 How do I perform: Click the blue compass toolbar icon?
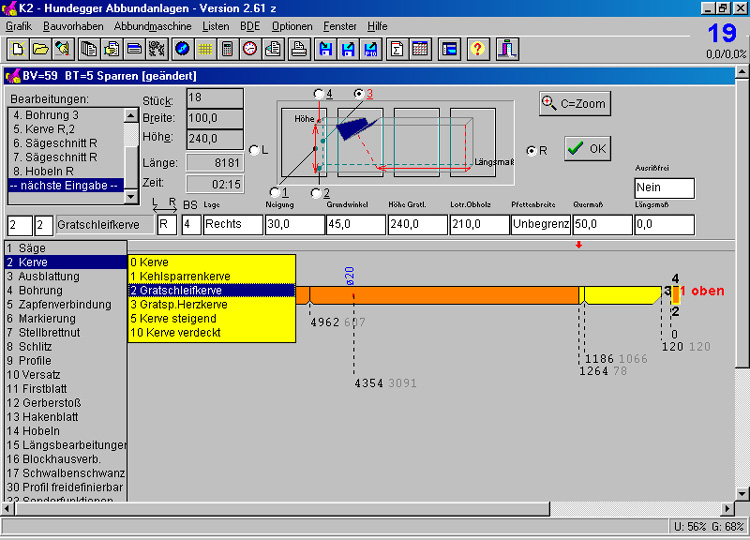pos(182,49)
